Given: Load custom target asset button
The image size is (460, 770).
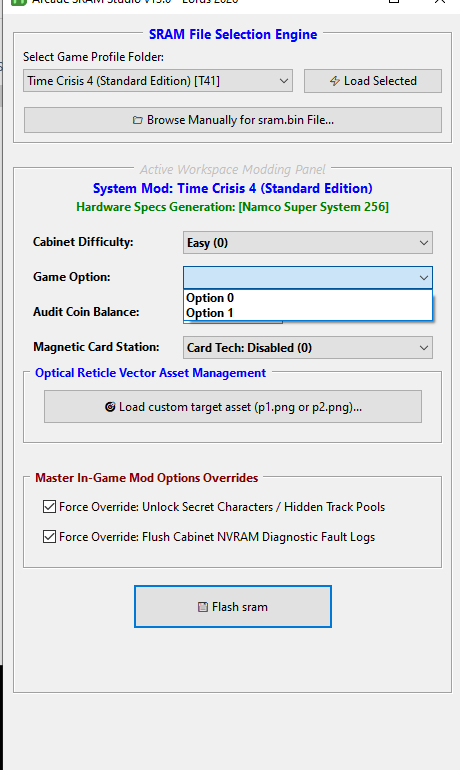Looking at the screenshot, I should tap(233, 407).
